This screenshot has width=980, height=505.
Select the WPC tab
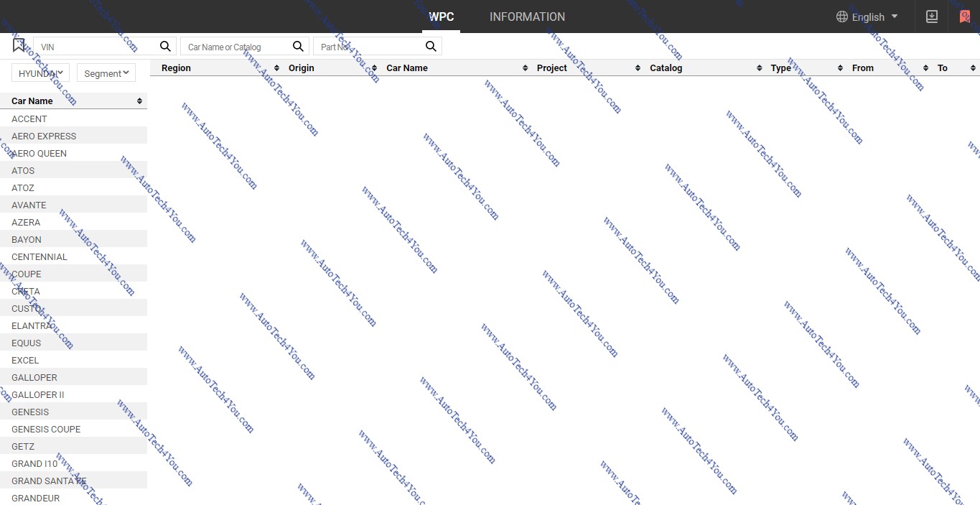pyautogui.click(x=441, y=17)
